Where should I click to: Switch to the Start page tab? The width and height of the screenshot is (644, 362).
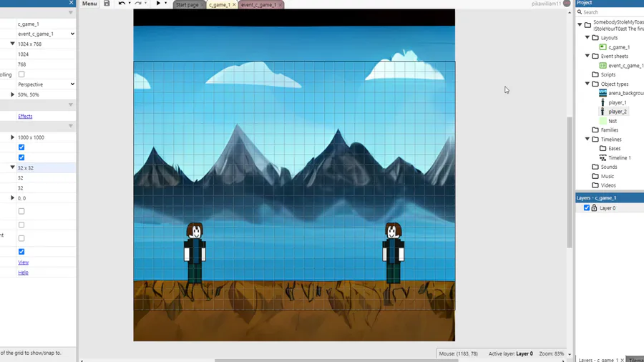(187, 5)
